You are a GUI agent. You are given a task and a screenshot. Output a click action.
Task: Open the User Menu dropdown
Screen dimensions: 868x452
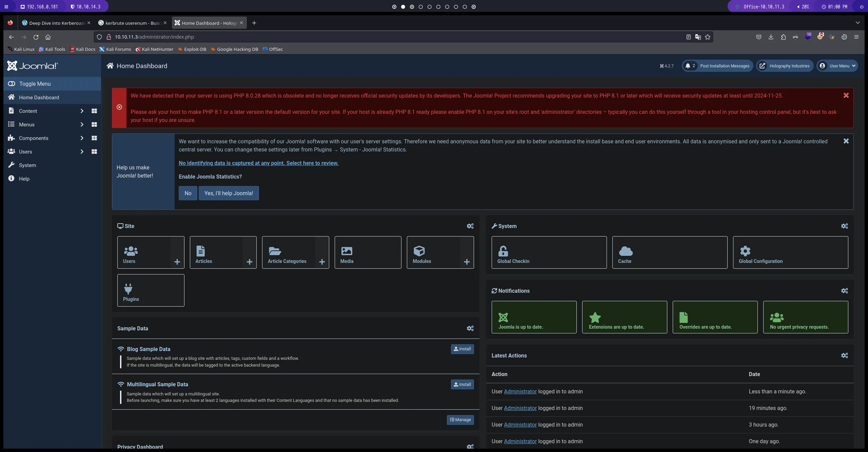(x=837, y=66)
